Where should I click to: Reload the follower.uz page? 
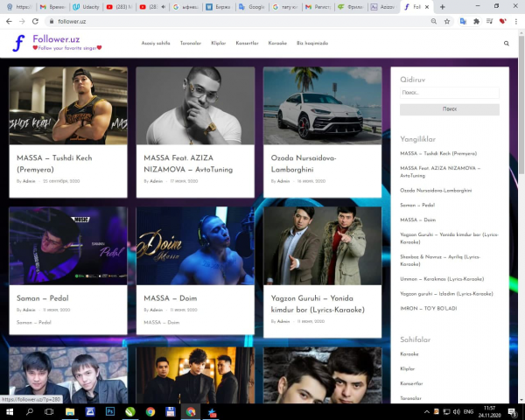coord(35,21)
